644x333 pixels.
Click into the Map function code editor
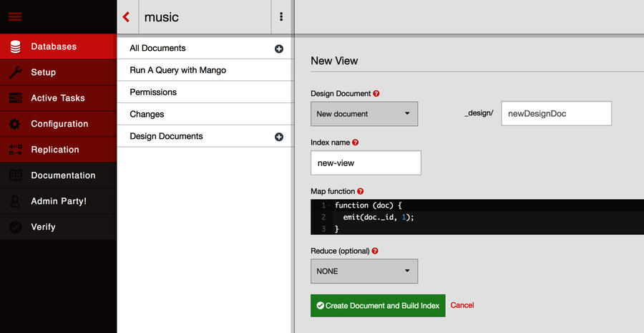click(x=477, y=217)
